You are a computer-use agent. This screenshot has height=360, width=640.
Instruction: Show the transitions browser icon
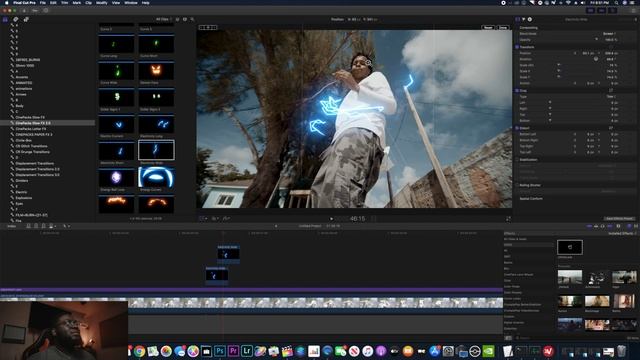pyautogui.click(x=636, y=226)
